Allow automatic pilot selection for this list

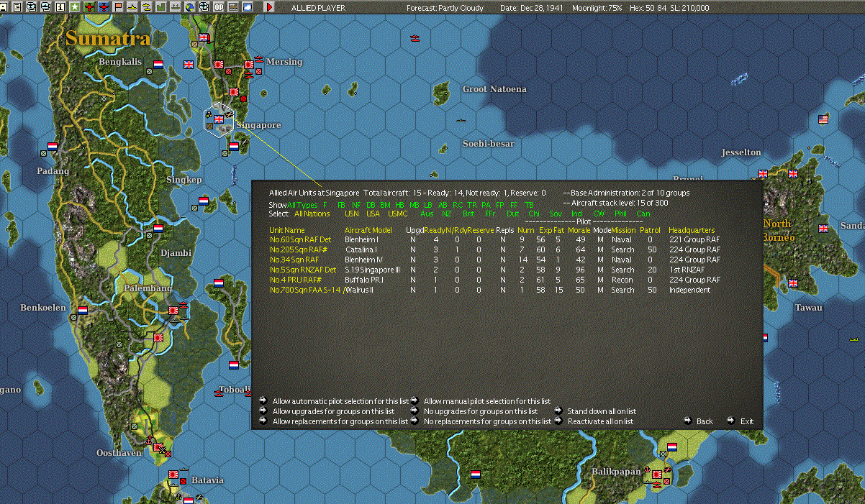[x=340, y=401]
